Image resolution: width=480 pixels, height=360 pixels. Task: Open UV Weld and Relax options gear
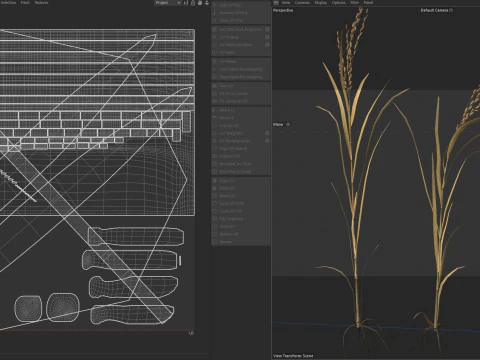[x=267, y=45]
